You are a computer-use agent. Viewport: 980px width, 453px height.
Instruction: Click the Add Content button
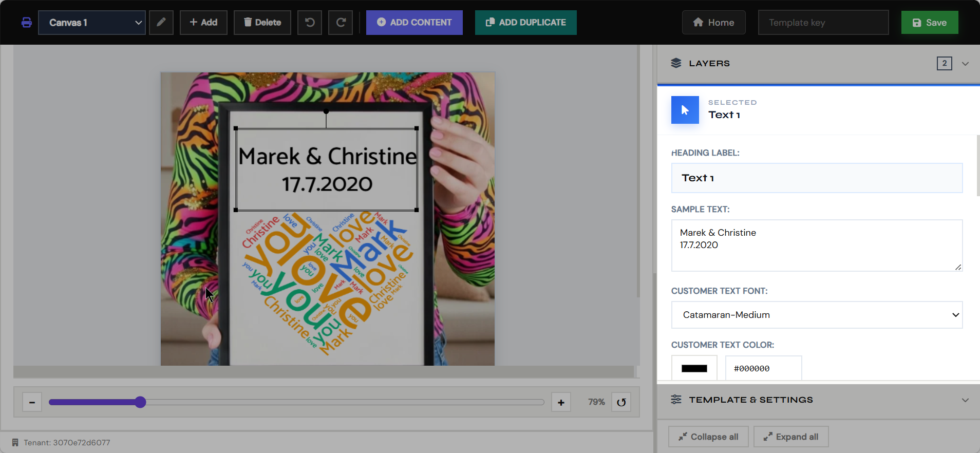[414, 23]
